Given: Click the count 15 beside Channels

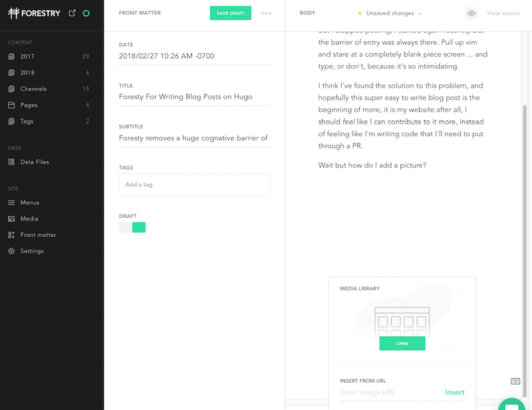Looking at the screenshot, I should [86, 89].
